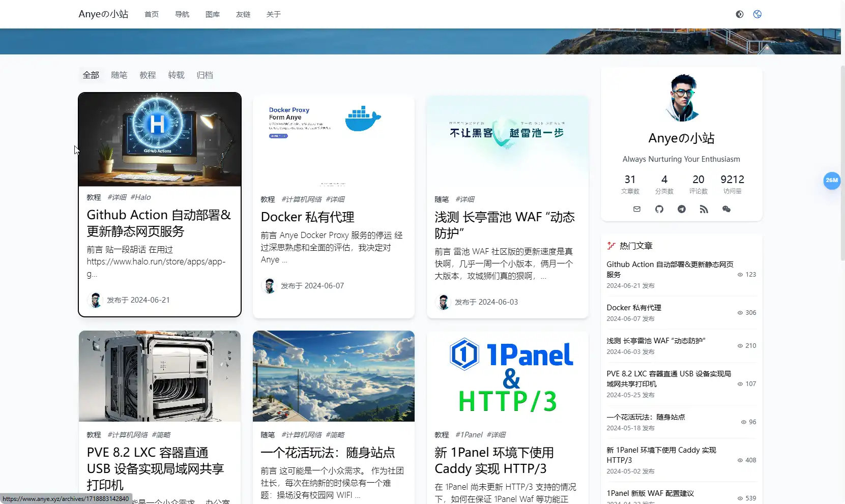Click author avatar on Github Action card
845x504 pixels.
pyautogui.click(x=95, y=300)
